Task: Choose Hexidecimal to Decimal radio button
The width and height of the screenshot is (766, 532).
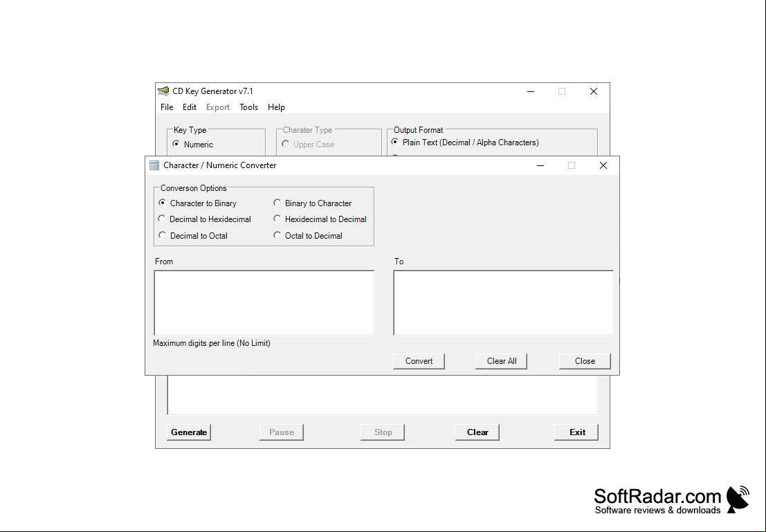Action: click(x=277, y=219)
